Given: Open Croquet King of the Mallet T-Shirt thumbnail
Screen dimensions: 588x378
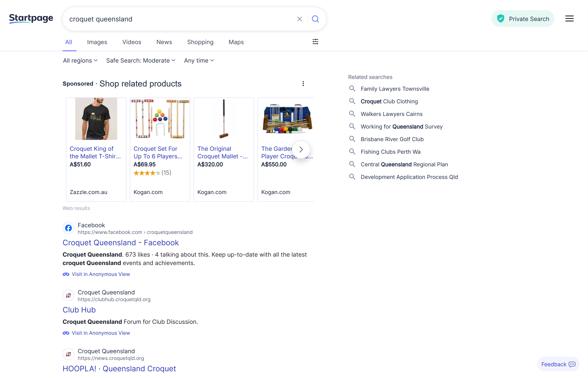Looking at the screenshot, I should tap(96, 119).
